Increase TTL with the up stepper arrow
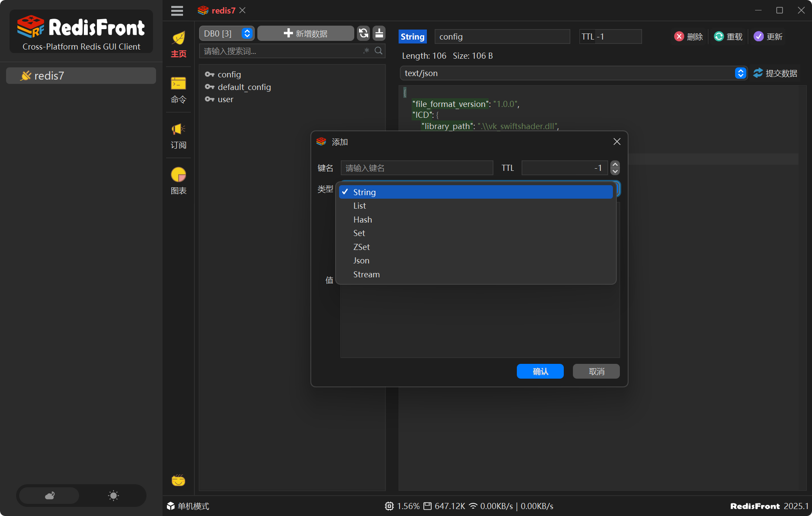The height and width of the screenshot is (516, 812). (x=615, y=164)
